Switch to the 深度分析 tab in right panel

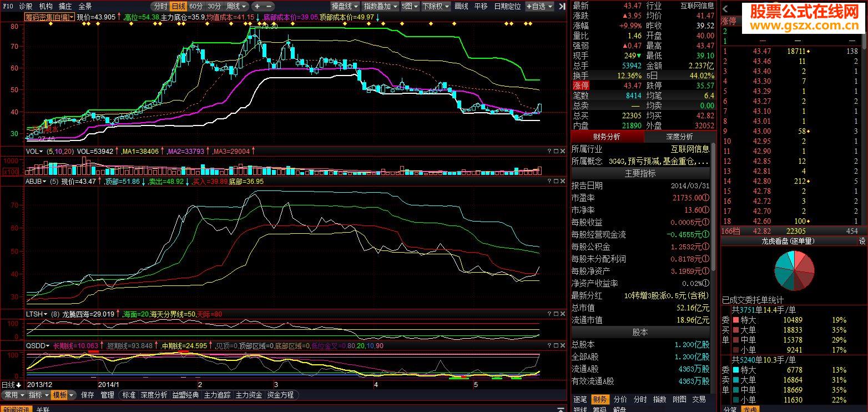(x=679, y=137)
